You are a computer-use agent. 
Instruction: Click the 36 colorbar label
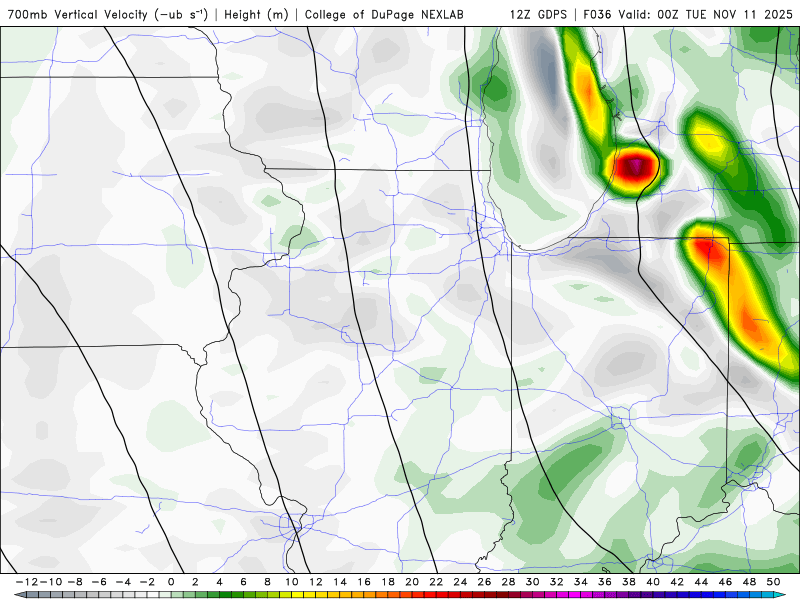[605, 582]
